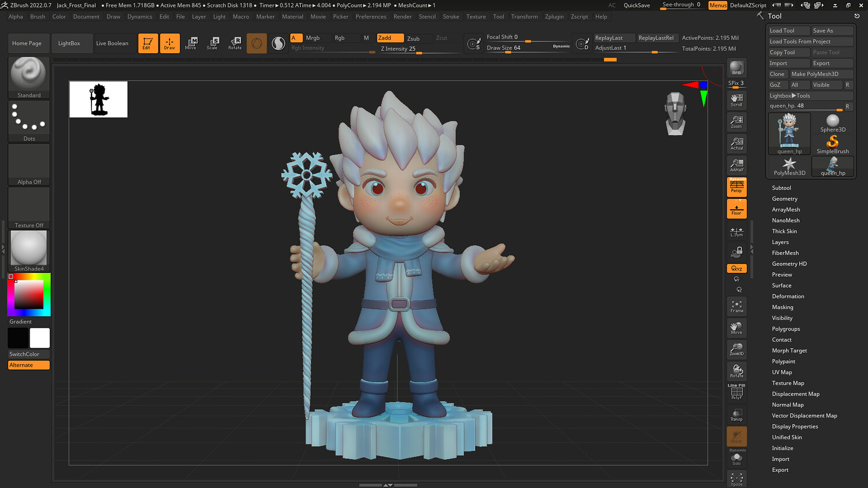The height and width of the screenshot is (488, 868).
Task: Open the Stroke menu
Action: 451,17
